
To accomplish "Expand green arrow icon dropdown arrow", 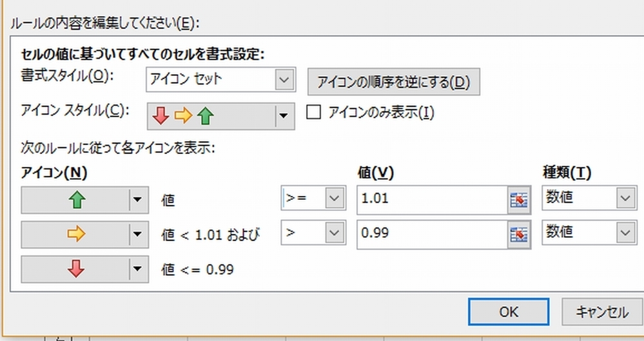I will (x=137, y=200).
